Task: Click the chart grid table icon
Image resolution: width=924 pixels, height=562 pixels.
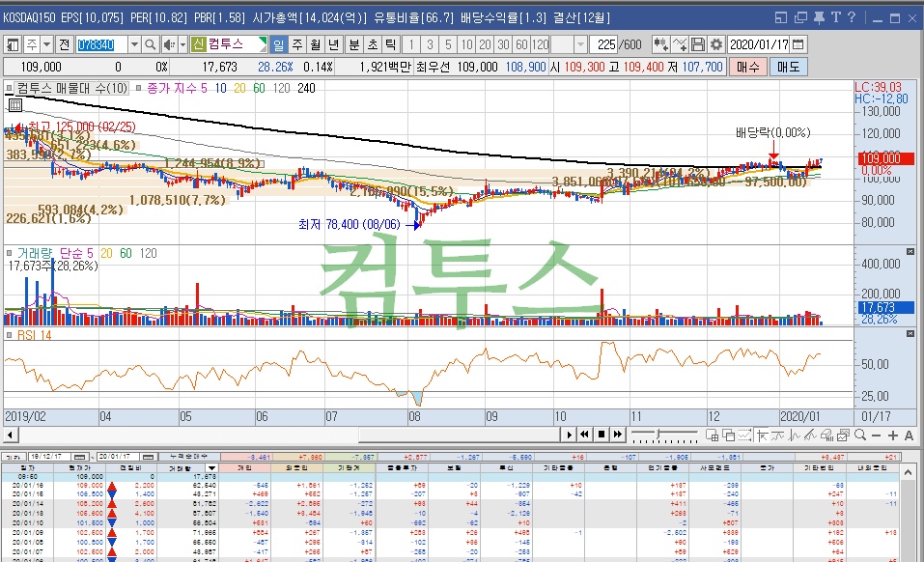Action: [x=14, y=105]
